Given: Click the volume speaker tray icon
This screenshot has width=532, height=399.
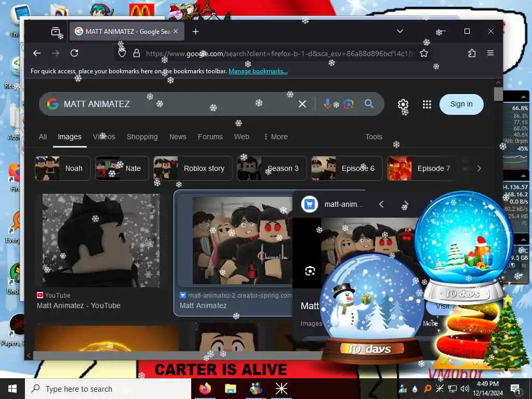Looking at the screenshot, I should click(x=464, y=389).
